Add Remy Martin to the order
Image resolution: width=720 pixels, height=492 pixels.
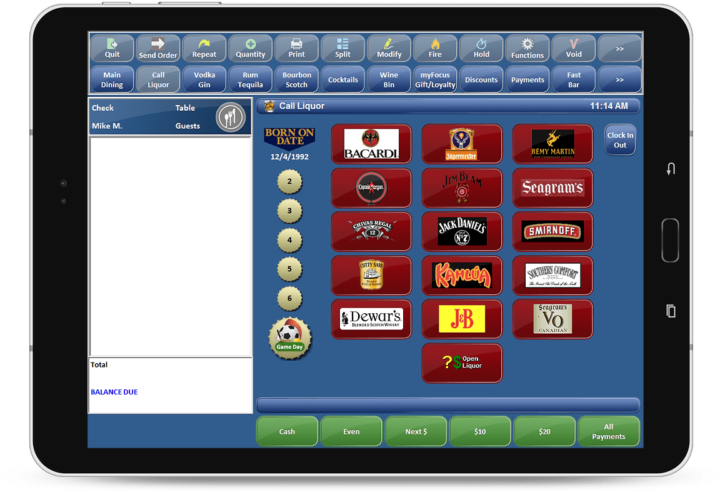[552, 144]
